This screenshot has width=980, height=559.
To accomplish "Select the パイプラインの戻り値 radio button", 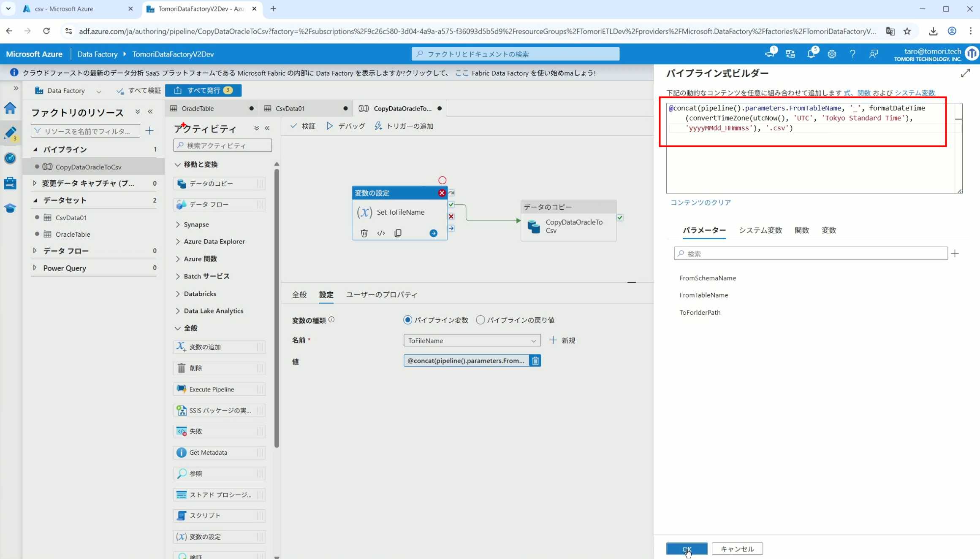I will [480, 320].
